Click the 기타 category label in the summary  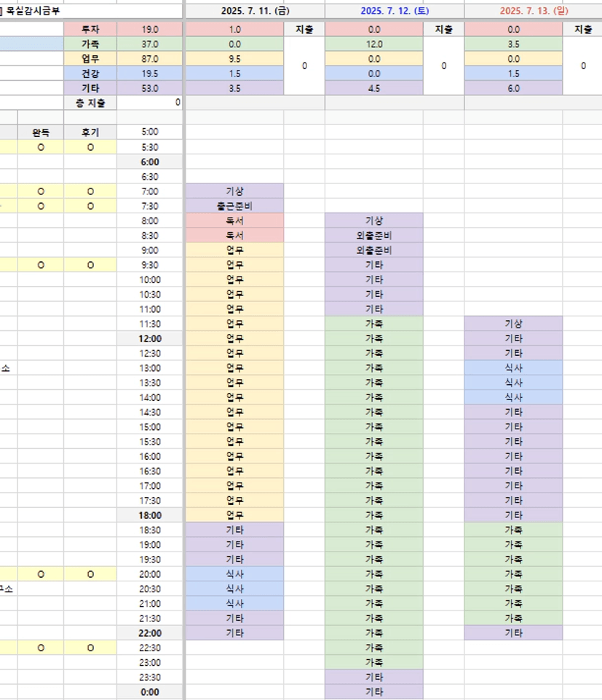(x=90, y=88)
